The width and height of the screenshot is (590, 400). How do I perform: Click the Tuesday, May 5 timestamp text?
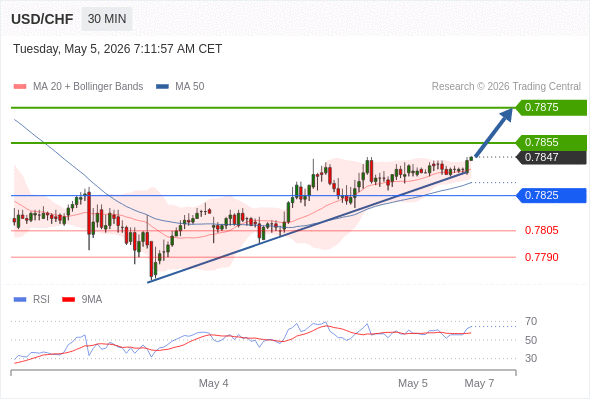tap(117, 49)
